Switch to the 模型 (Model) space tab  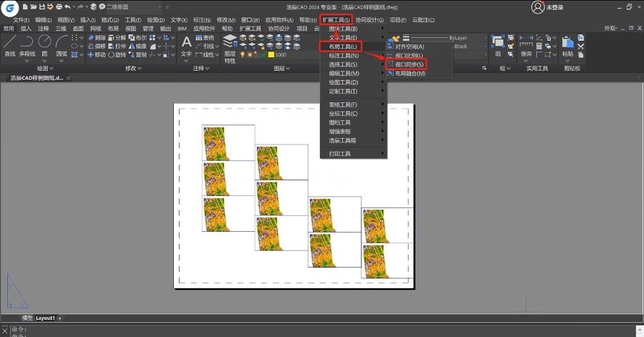27,318
